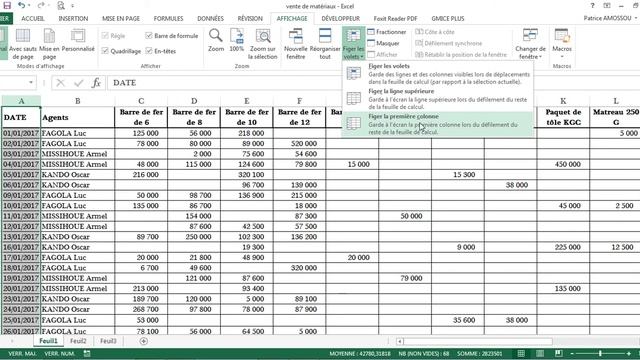This screenshot has height=360, width=640.
Task: Select Avec sauts de page view
Action: point(22,44)
